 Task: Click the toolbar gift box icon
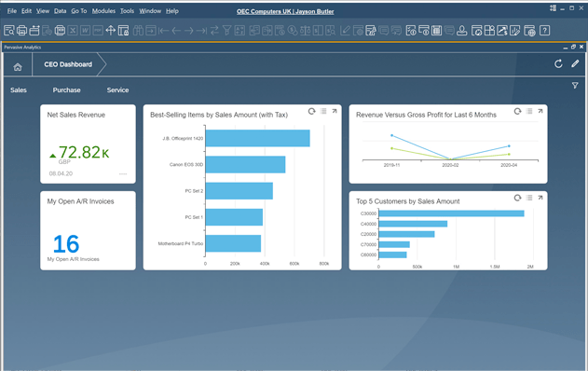490,31
